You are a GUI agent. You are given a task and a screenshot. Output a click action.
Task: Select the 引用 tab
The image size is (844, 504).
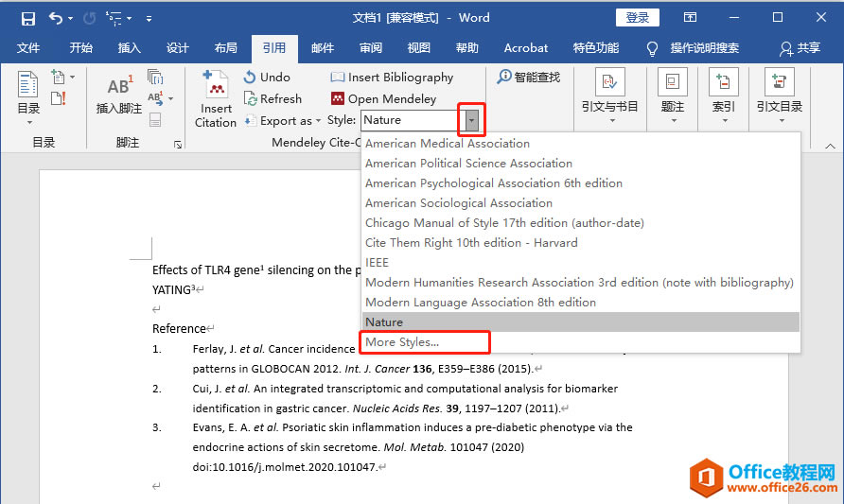click(x=274, y=48)
